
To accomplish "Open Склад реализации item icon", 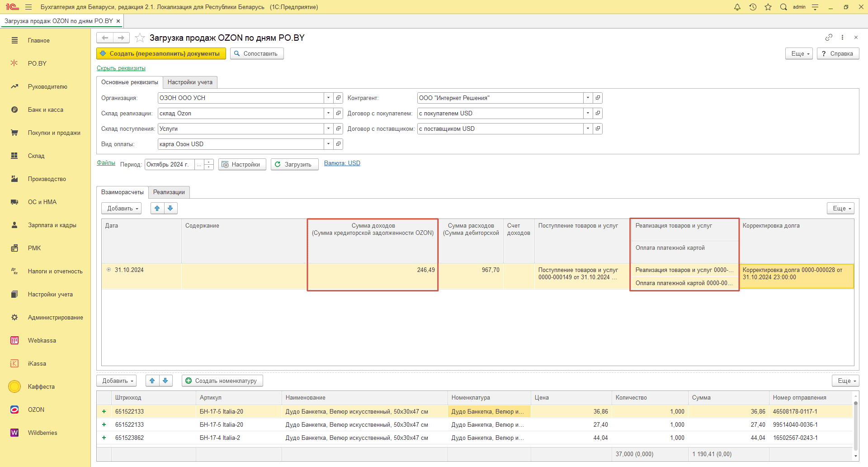I will pyautogui.click(x=338, y=113).
